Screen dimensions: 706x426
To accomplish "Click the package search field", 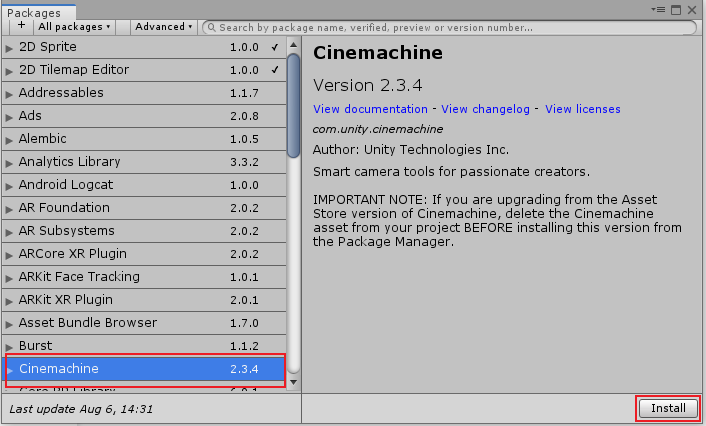I will (450, 27).
